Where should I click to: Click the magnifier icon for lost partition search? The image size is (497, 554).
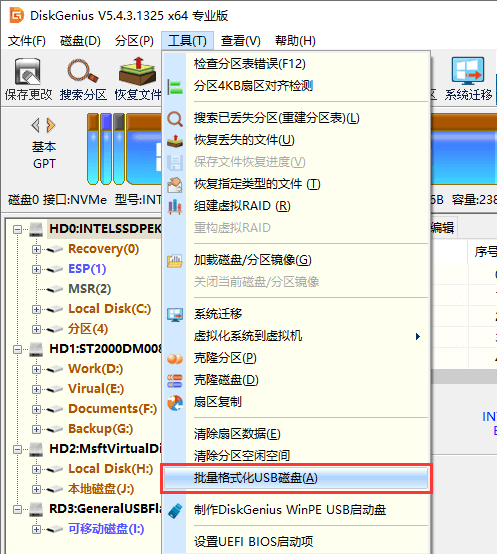(175, 119)
